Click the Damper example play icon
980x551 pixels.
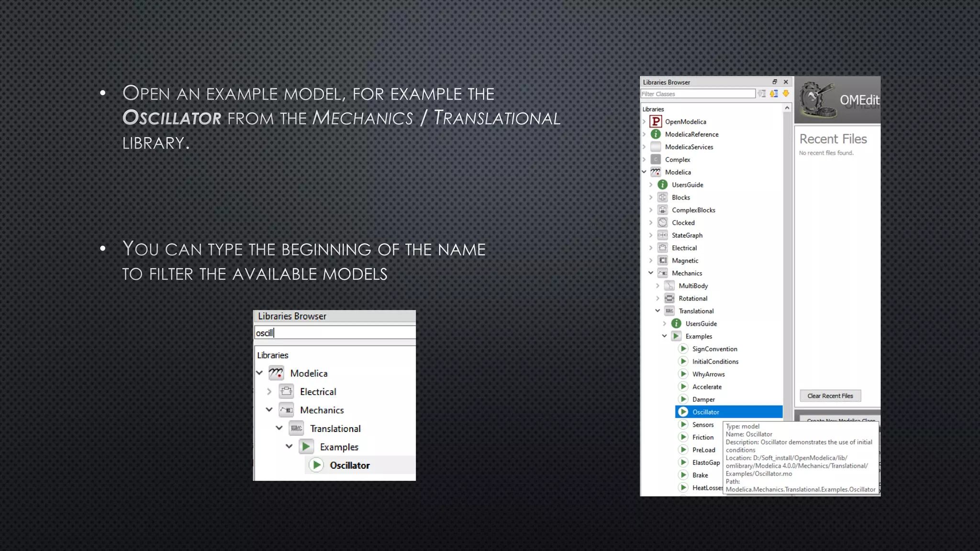click(683, 399)
